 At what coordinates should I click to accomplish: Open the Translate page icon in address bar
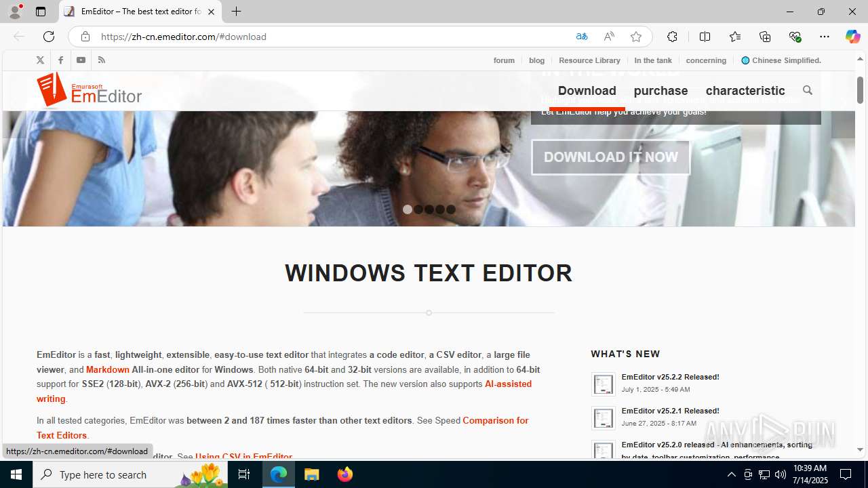(582, 37)
